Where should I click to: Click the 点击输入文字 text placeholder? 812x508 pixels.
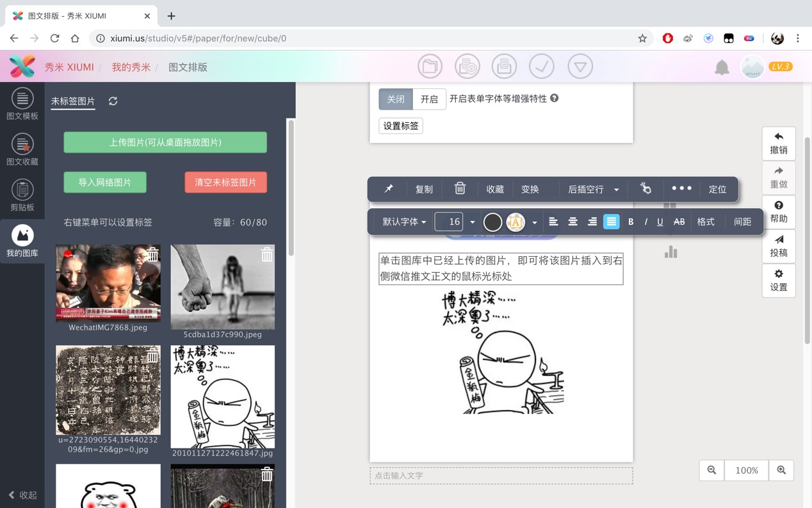501,475
